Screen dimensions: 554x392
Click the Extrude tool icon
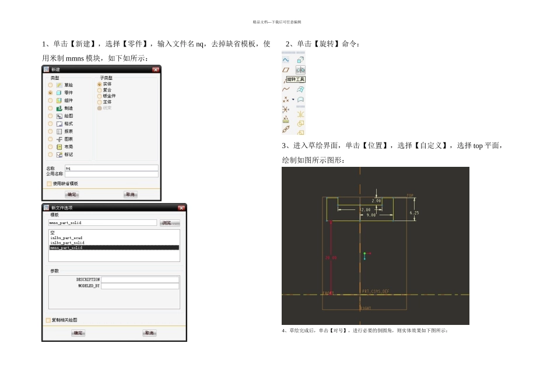301,60
